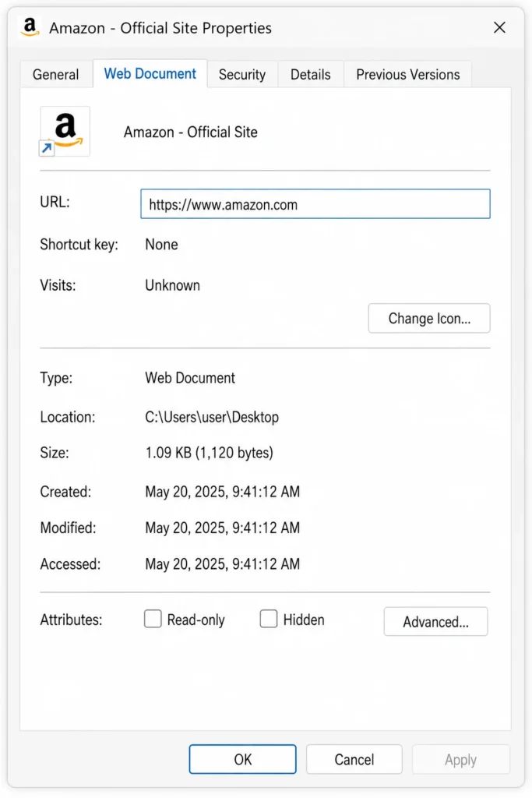
Task: Enable the Read-only checkbox
Action: (x=153, y=620)
